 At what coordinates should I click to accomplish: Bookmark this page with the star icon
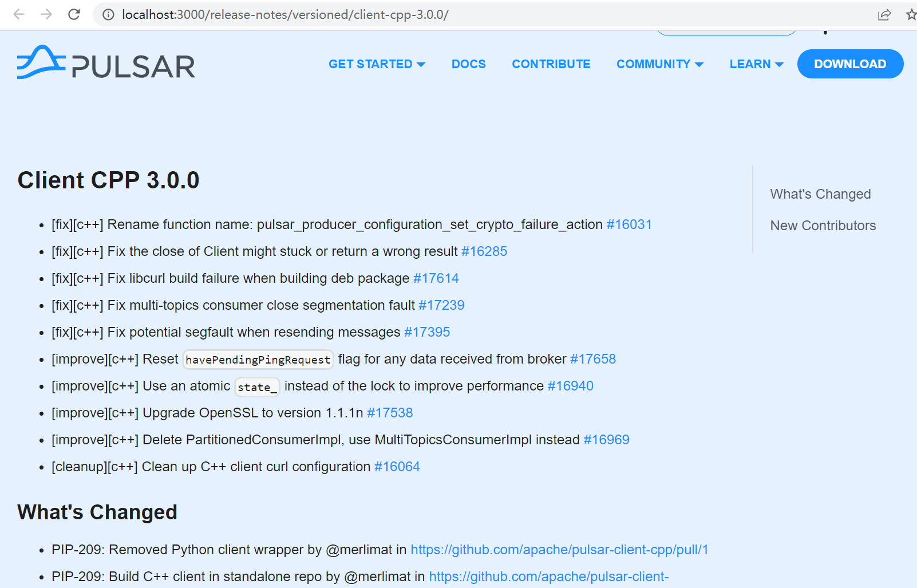point(911,14)
